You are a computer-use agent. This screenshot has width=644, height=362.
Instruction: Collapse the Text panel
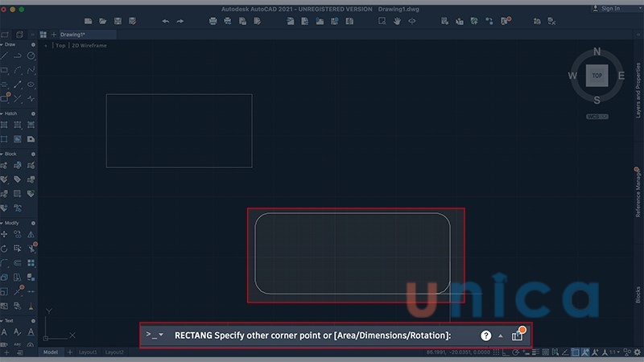point(2,321)
